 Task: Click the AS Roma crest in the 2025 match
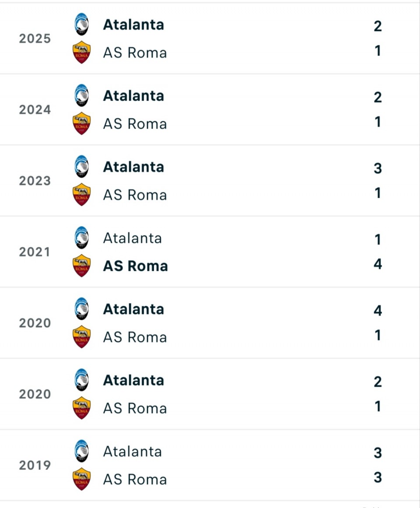81,52
